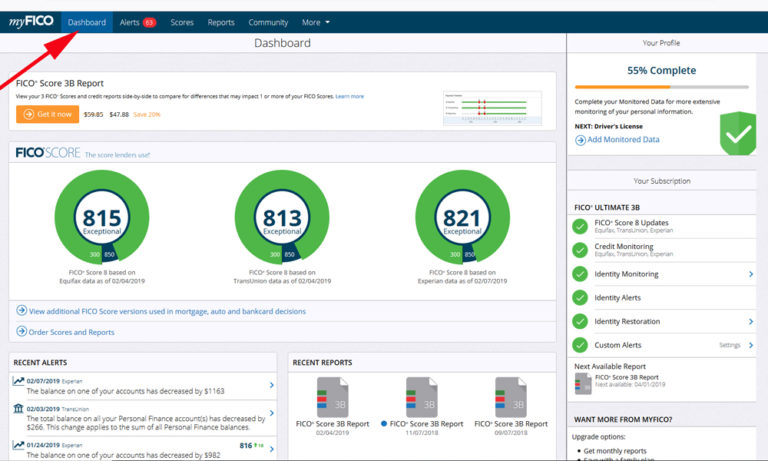The width and height of the screenshot is (768, 461).
Task: Open the 09/07/2018 3B Report icon
Action: coord(510,395)
